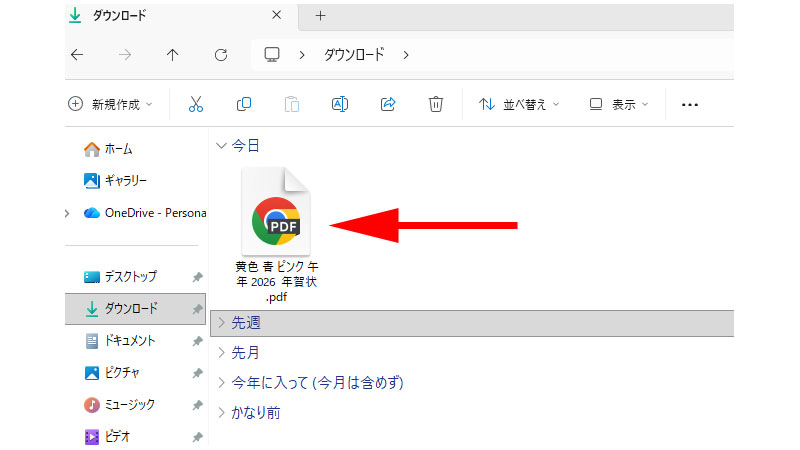Click the Copy icon in toolbar
The height and width of the screenshot is (450, 800).
tap(244, 104)
